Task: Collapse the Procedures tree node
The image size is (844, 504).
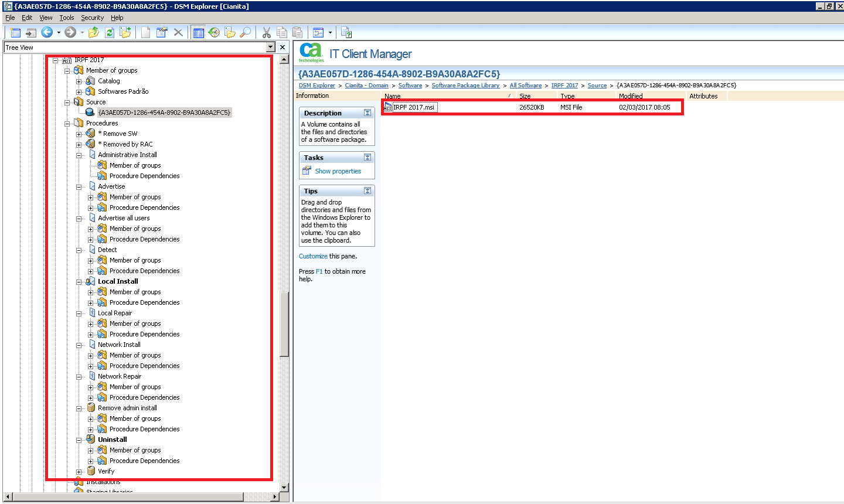Action: point(67,123)
